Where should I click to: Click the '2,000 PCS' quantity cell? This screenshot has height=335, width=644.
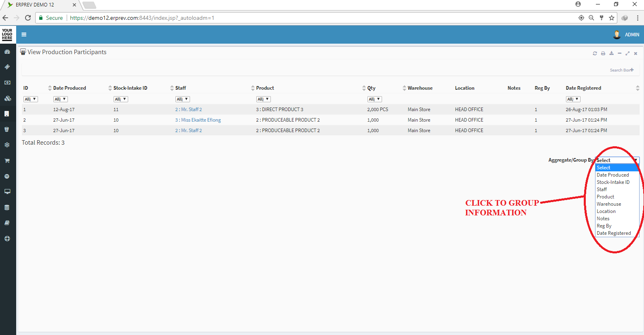[x=378, y=110]
